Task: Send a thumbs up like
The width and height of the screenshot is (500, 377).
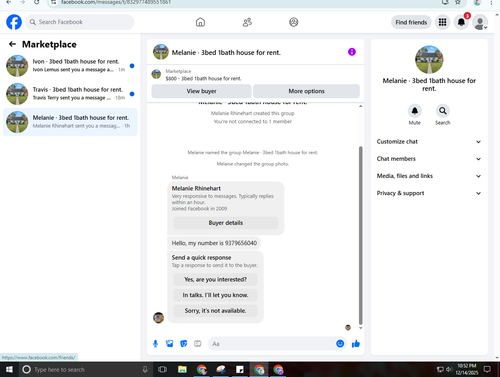Action: point(356,344)
